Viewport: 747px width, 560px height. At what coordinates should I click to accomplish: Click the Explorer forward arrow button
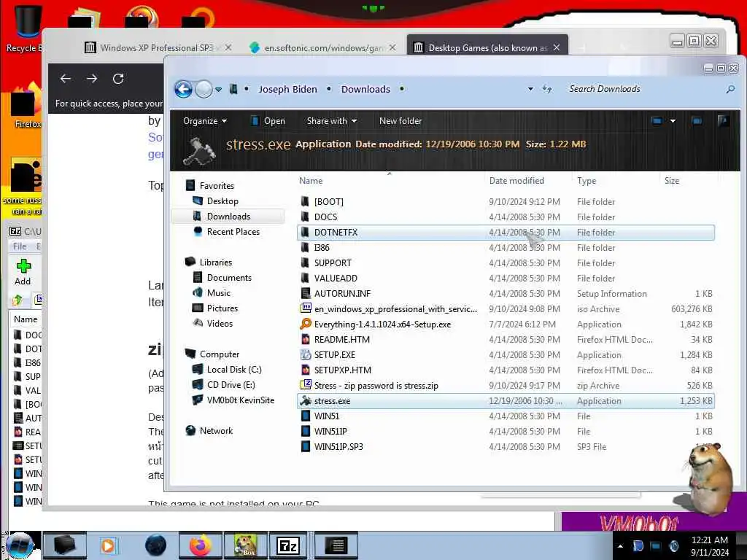(204, 89)
